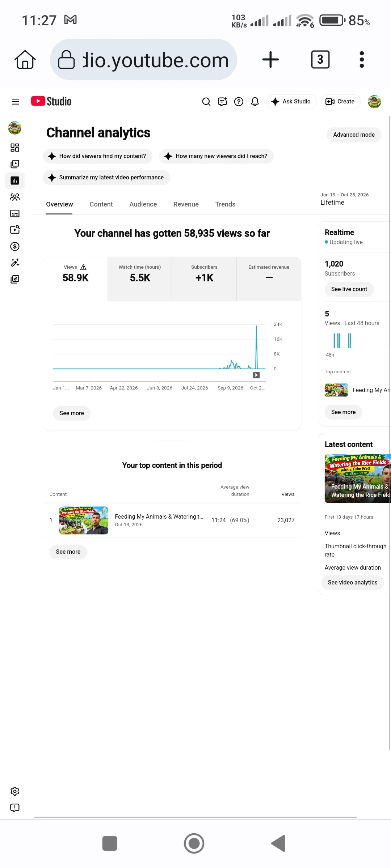Click the horizontal scrollbar at page bottom
The height and width of the screenshot is (868, 391).
pyautogui.click(x=195, y=817)
